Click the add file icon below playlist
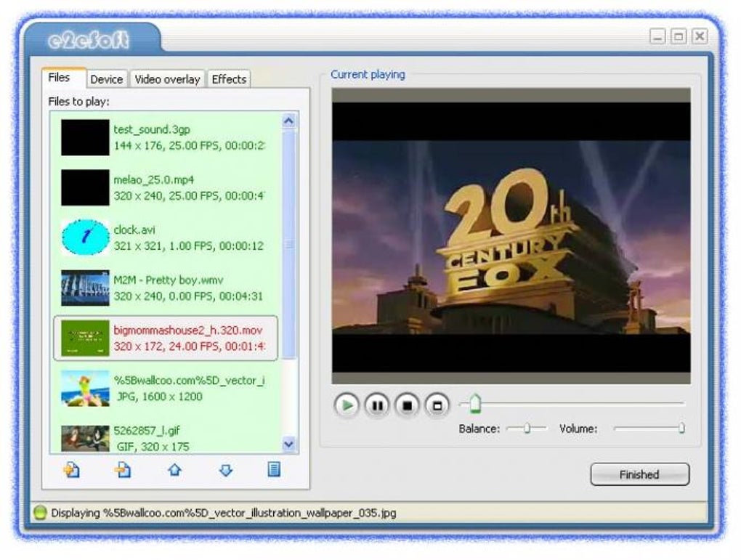This screenshot has height=560, width=741. 72,470
